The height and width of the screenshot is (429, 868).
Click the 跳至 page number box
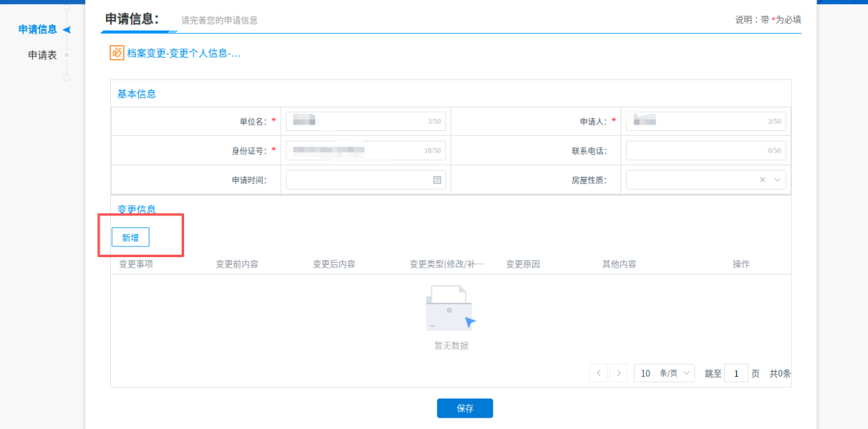point(736,373)
